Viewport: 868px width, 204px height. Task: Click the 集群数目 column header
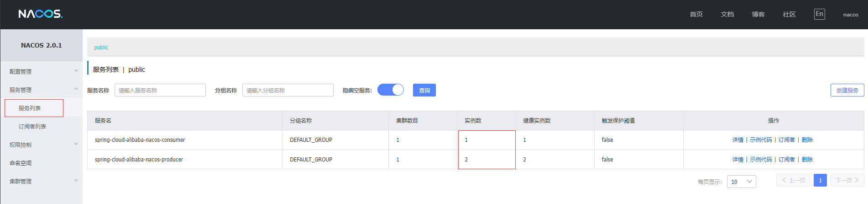click(407, 120)
